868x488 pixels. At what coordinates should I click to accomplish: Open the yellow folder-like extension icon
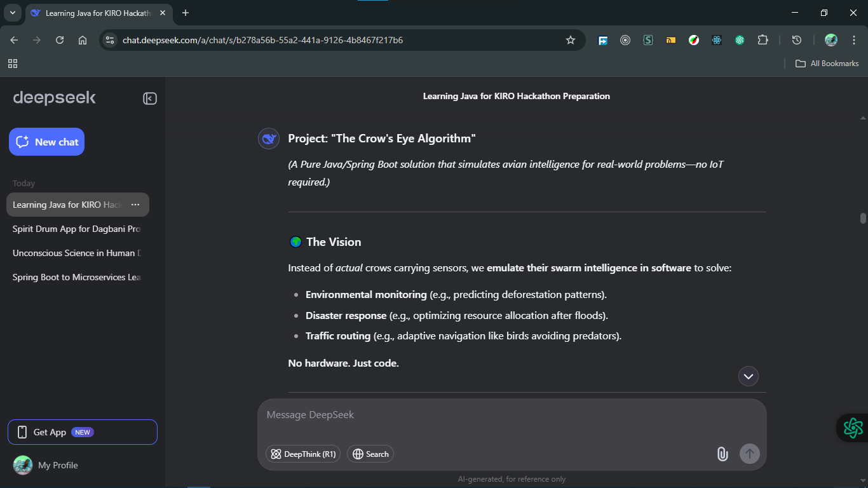click(671, 40)
